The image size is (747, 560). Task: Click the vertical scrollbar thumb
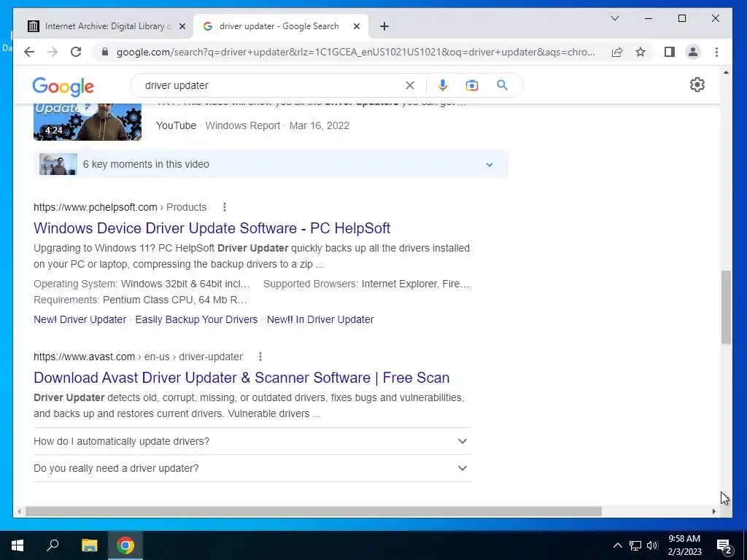pos(726,307)
